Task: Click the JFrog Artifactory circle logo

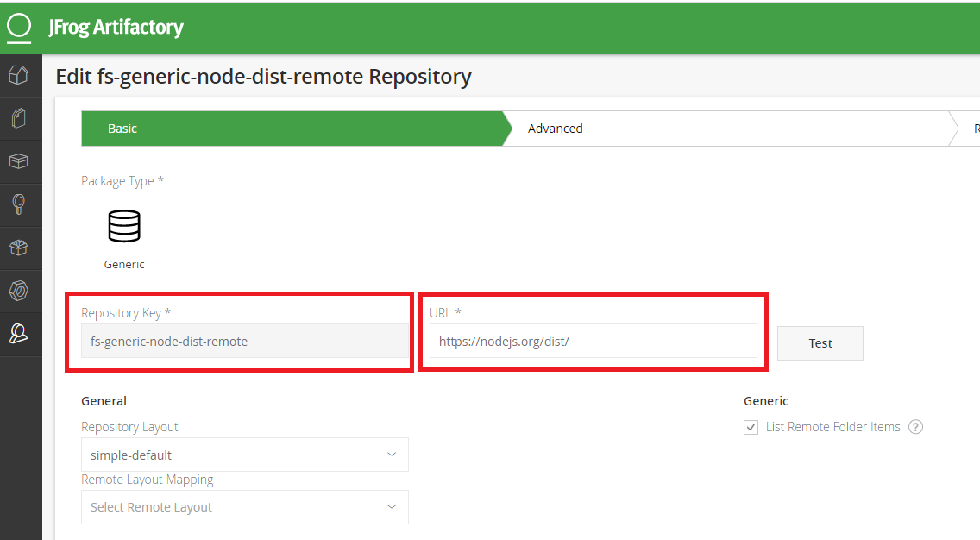Action: point(19,27)
